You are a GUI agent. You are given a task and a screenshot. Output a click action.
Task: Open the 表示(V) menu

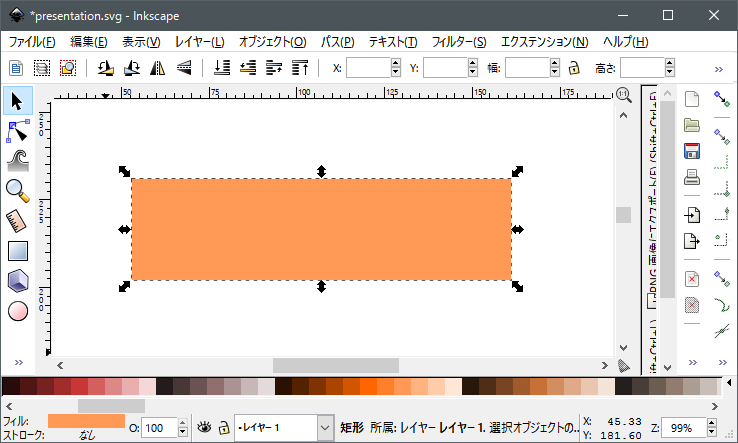[x=141, y=42]
